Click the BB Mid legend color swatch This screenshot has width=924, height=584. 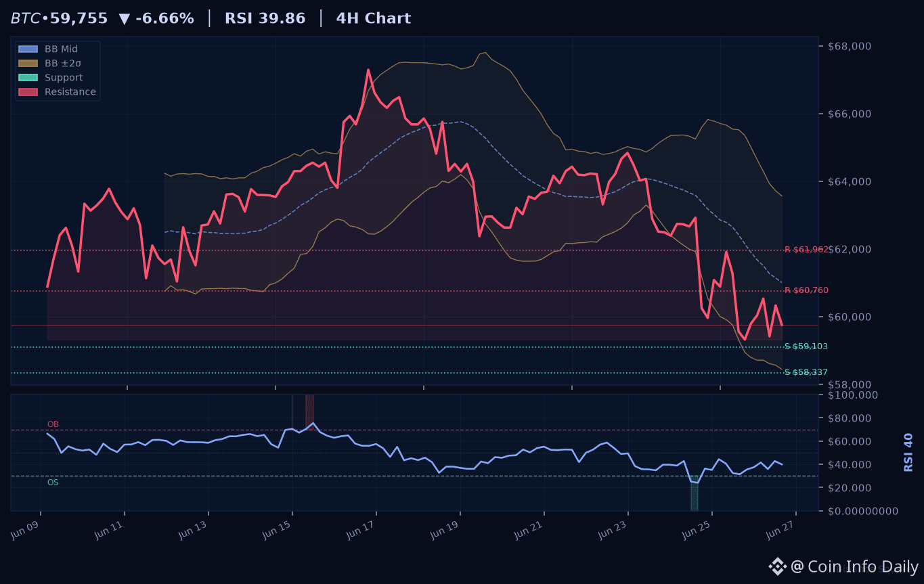[x=28, y=49]
